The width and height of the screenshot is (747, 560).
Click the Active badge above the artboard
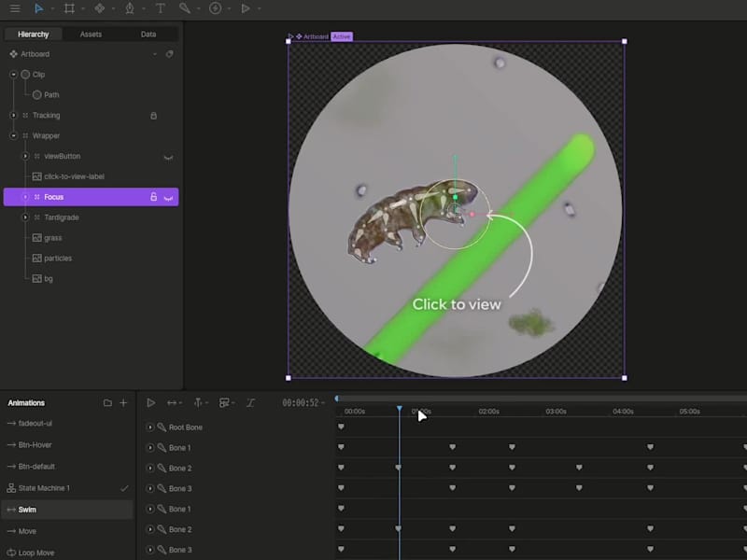click(342, 36)
